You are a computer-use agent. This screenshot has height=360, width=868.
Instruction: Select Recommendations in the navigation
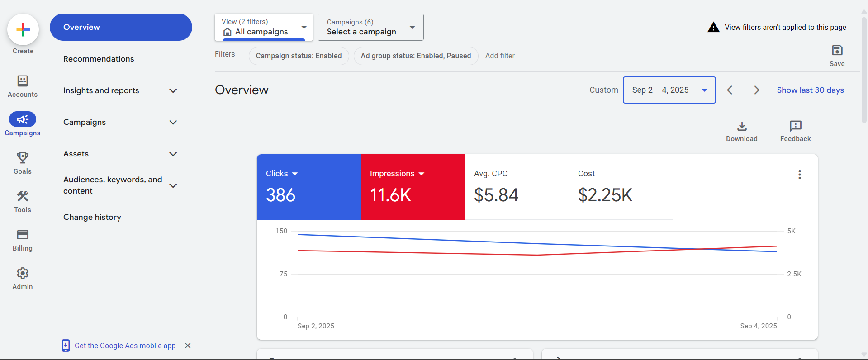tap(99, 59)
